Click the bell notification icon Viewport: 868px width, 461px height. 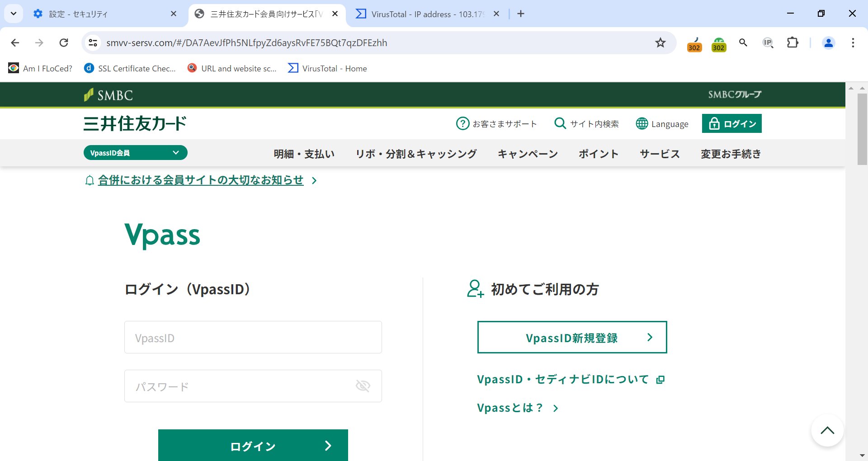pyautogui.click(x=90, y=180)
